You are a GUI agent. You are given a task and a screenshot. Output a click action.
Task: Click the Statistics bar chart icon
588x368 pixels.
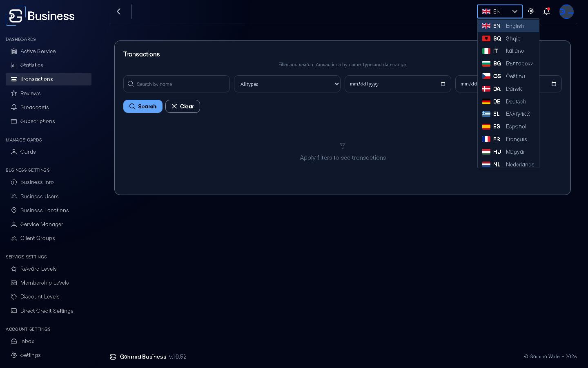14,65
